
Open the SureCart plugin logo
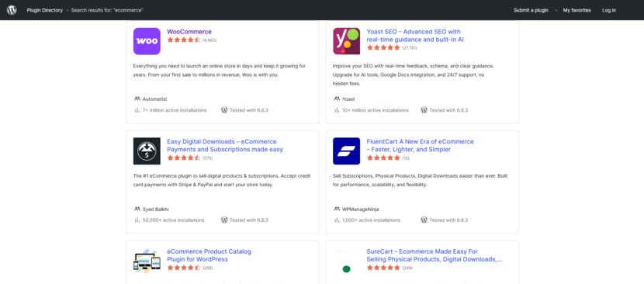click(x=346, y=261)
